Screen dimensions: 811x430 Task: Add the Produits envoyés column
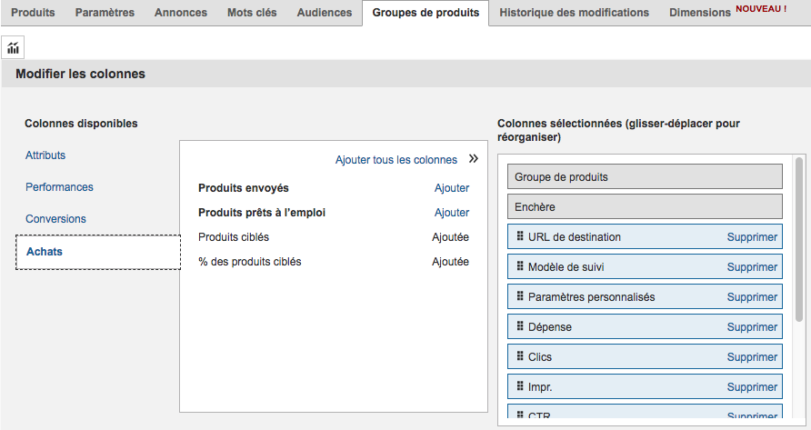point(451,188)
